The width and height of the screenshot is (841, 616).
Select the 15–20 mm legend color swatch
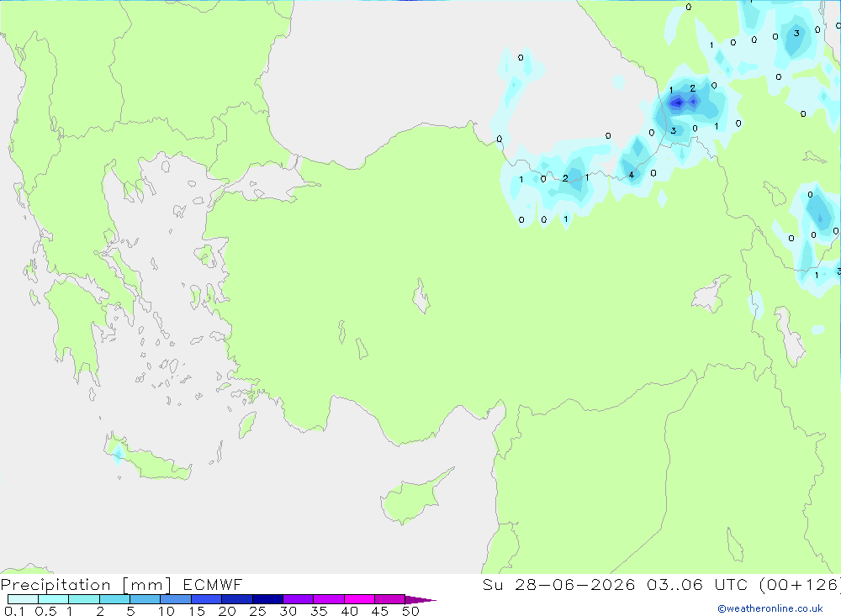(x=207, y=599)
